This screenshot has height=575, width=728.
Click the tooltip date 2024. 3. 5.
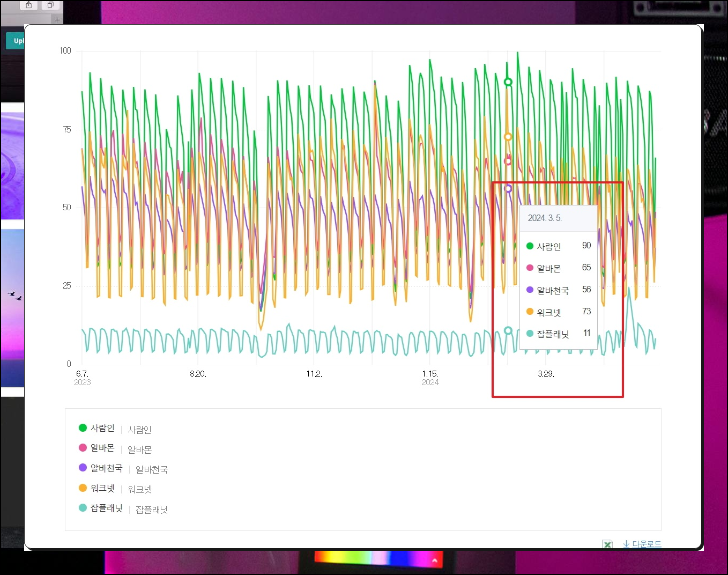tap(545, 218)
